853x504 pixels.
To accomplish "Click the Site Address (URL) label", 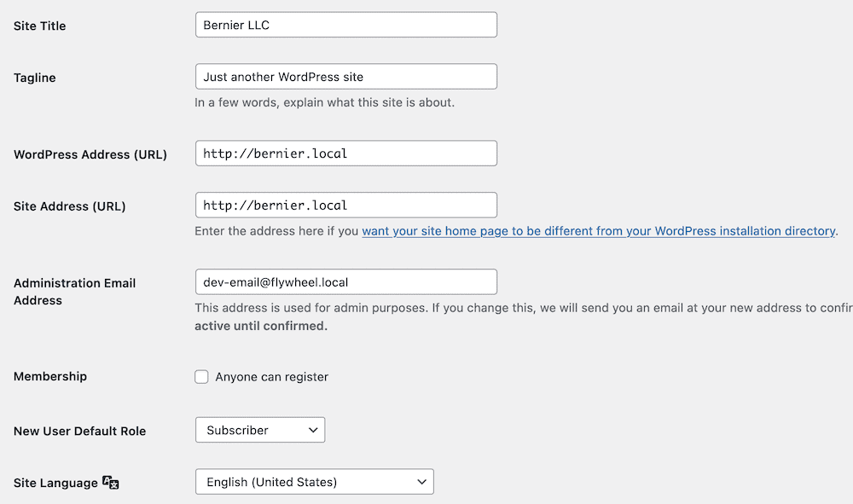I will click(x=70, y=206).
